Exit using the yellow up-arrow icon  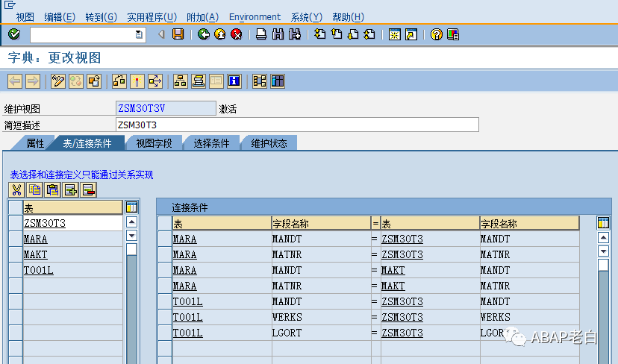click(x=220, y=34)
